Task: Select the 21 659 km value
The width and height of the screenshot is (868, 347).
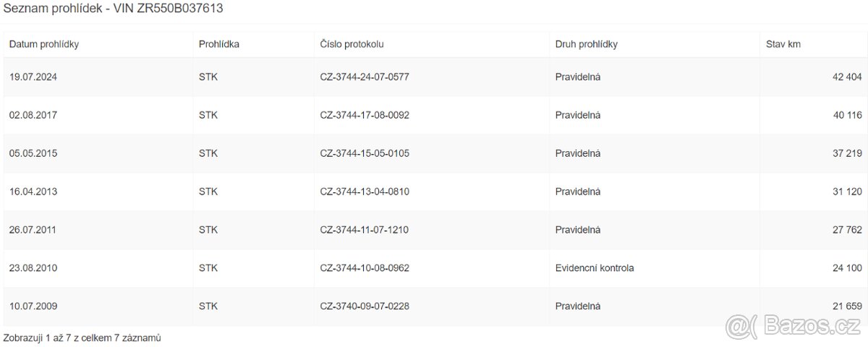Action: click(x=848, y=307)
